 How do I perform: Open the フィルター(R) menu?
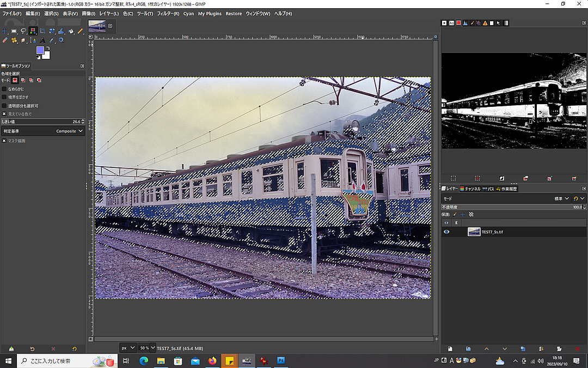pyautogui.click(x=168, y=14)
